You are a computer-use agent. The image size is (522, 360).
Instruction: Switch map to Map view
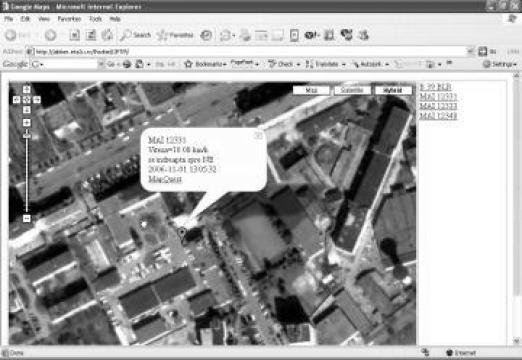tap(311, 90)
